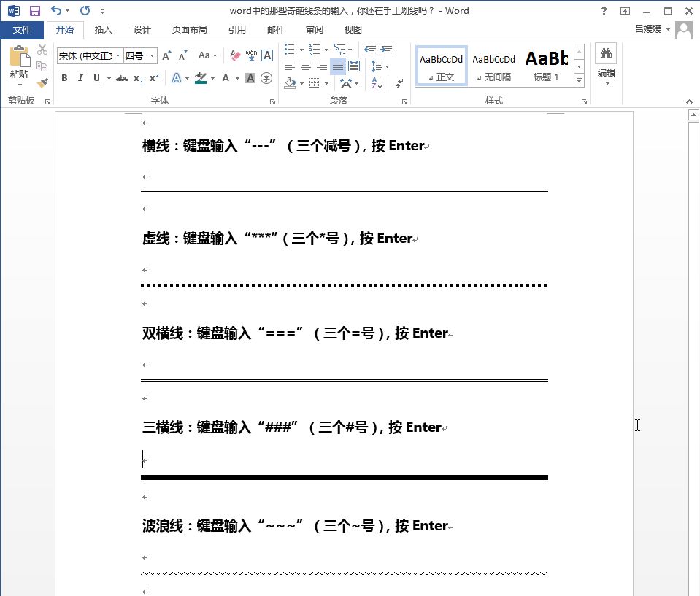
Task: Click the user account avatar picture
Action: [683, 30]
